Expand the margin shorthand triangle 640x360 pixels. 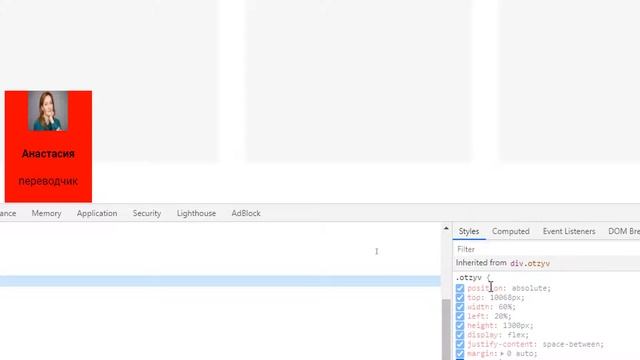502,354
